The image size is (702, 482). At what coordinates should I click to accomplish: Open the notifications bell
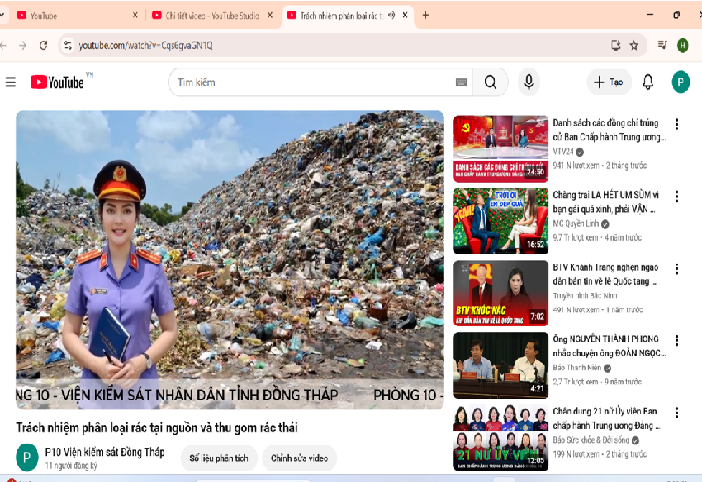point(648,82)
